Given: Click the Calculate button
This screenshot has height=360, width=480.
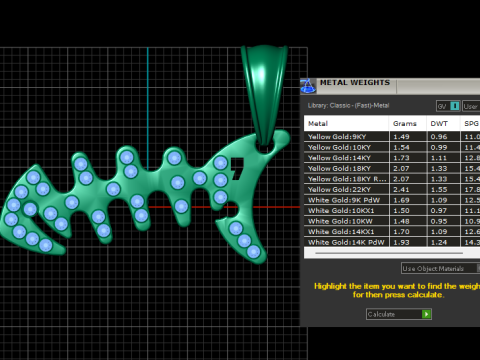Looking at the screenshot, I should click(399, 314).
